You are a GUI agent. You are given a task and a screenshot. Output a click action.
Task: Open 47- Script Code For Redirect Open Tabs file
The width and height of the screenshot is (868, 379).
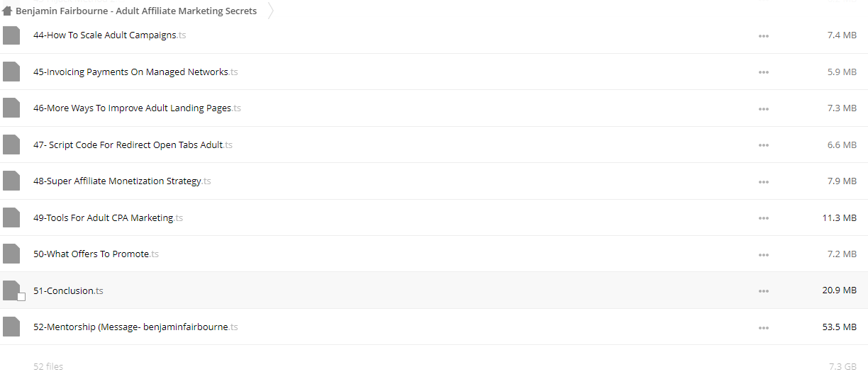pyautogui.click(x=133, y=145)
